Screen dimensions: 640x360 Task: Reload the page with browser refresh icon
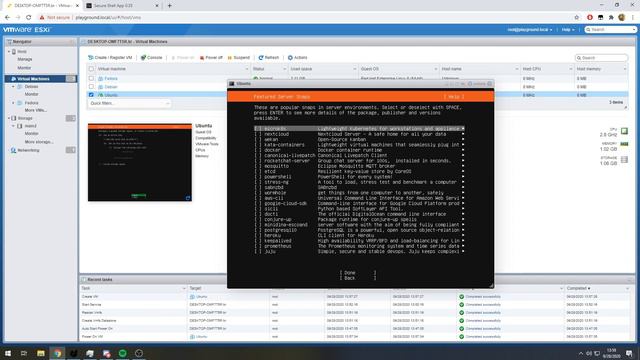[29, 18]
